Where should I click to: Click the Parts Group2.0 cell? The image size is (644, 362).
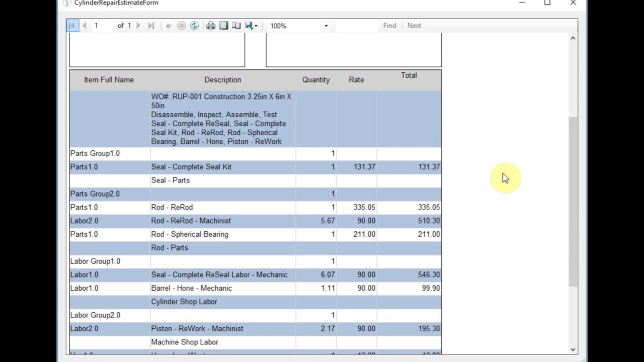(x=95, y=194)
